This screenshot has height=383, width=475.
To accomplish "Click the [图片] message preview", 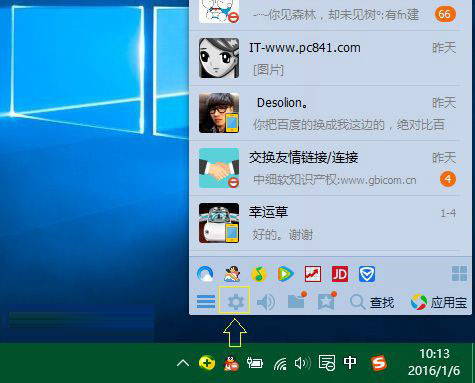I will click(268, 70).
